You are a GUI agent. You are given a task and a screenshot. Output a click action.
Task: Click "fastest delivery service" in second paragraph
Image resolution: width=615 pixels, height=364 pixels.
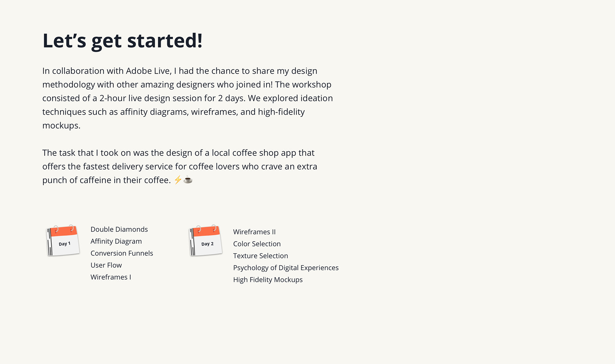click(127, 166)
